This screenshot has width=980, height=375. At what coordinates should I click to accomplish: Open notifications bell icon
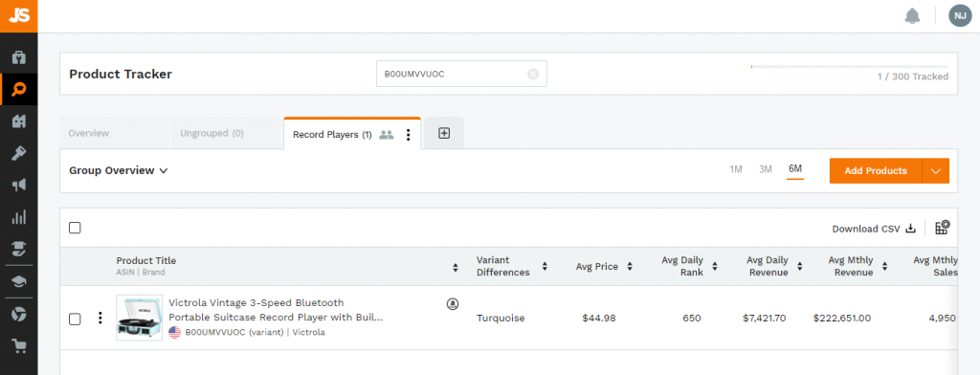tap(912, 15)
